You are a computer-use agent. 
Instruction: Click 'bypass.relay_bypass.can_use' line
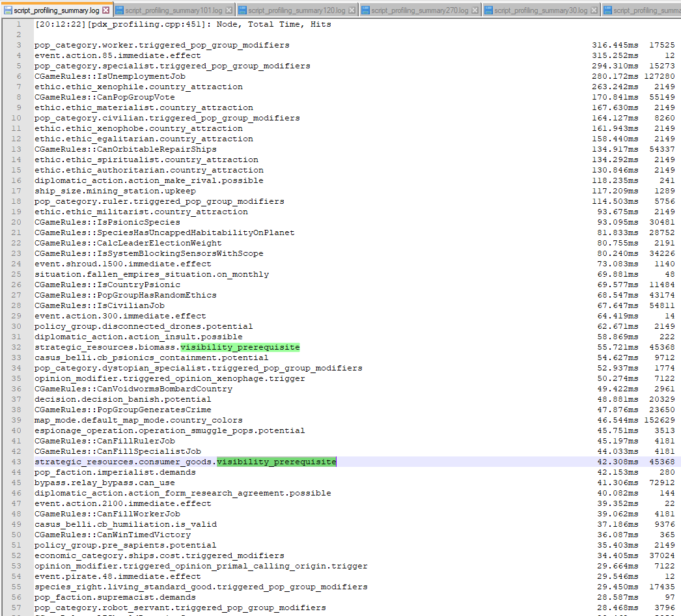pos(105,483)
